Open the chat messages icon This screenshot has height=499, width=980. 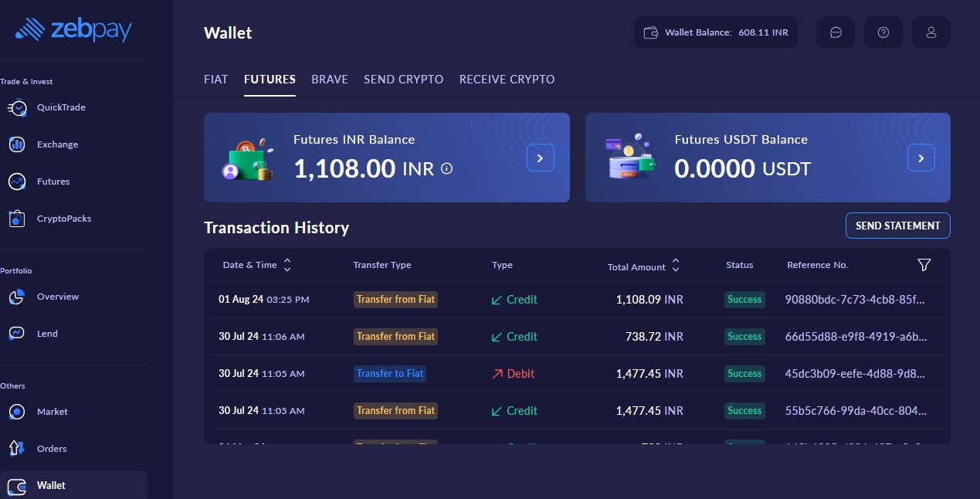point(836,32)
